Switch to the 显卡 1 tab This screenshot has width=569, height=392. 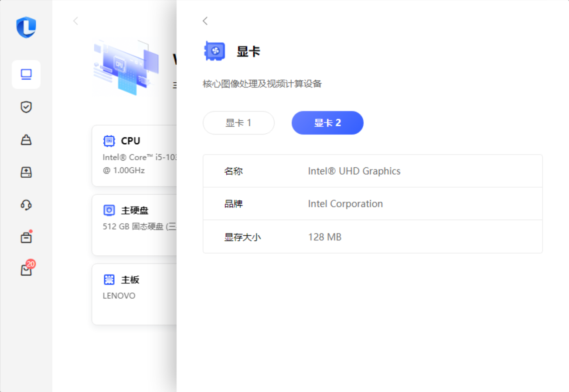(x=239, y=123)
